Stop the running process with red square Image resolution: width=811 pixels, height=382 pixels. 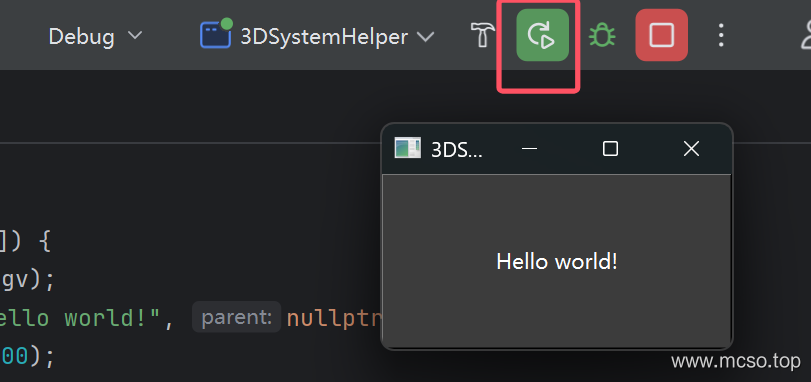(662, 35)
